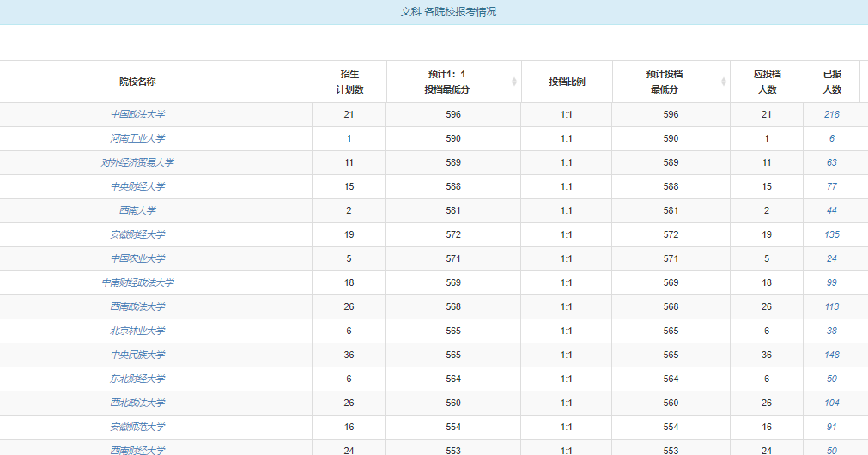Select the 预计投档最低分 cell 554 for 安徽师范大学
Image resolution: width=868 pixels, height=455 pixels.
tap(671, 428)
